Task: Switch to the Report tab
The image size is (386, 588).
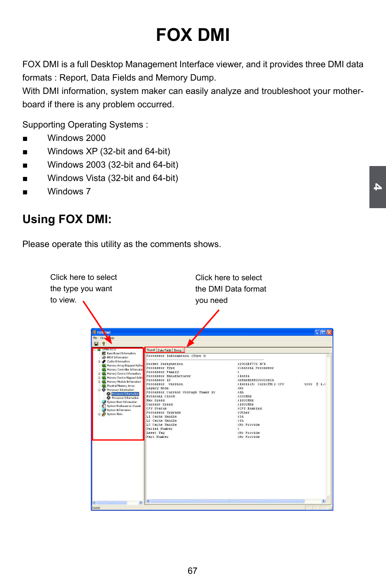Action: (x=151, y=350)
